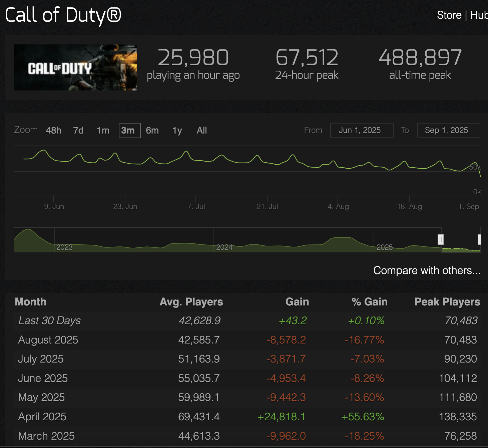488x448 pixels.
Task: Click May gain value -9,442.3
Action: [286, 397]
